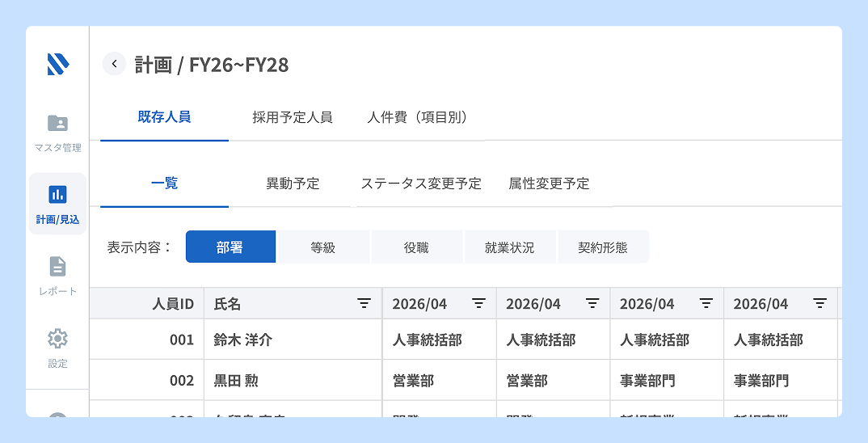868x443 pixels.
Task: Switch to 採用予定人員 tab
Action: (x=293, y=117)
